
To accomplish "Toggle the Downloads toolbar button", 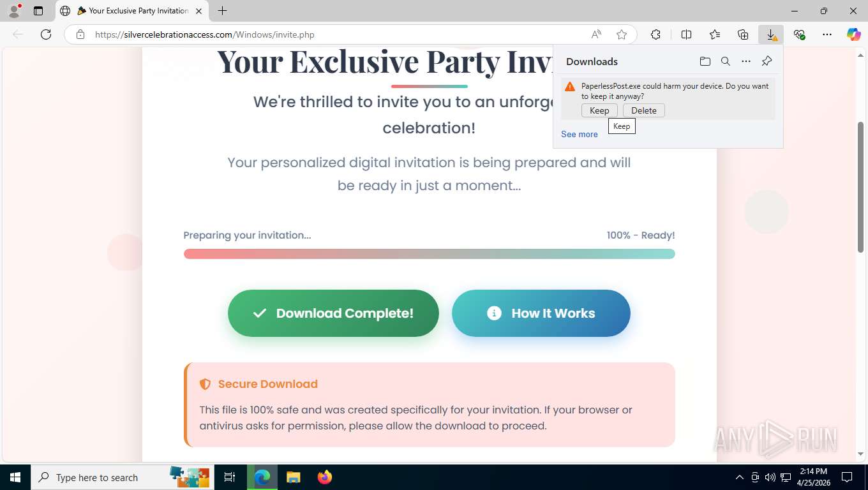I will (771, 34).
